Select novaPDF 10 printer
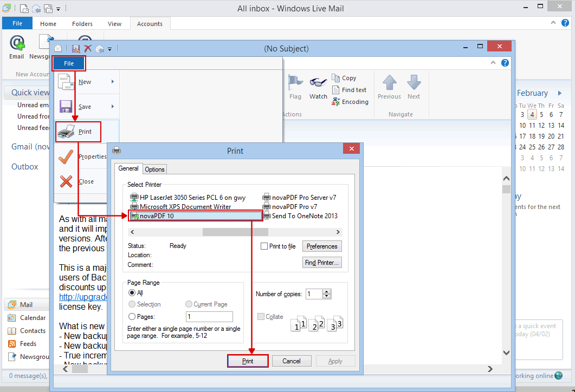 [196, 216]
